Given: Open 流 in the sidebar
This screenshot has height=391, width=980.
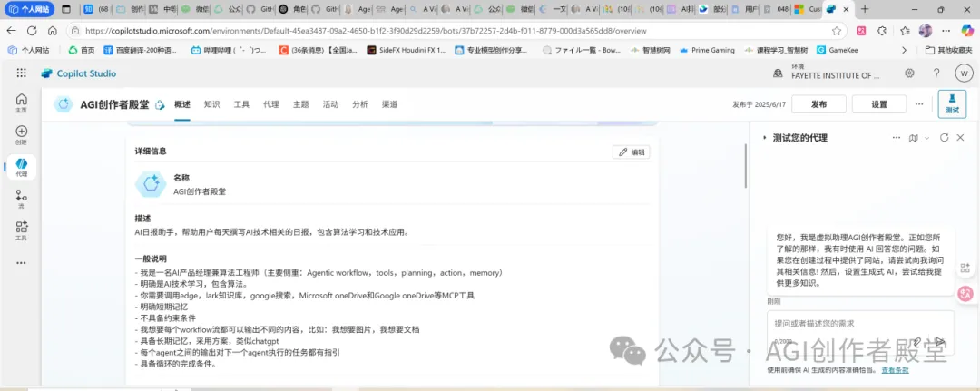Looking at the screenshot, I should pos(21,200).
